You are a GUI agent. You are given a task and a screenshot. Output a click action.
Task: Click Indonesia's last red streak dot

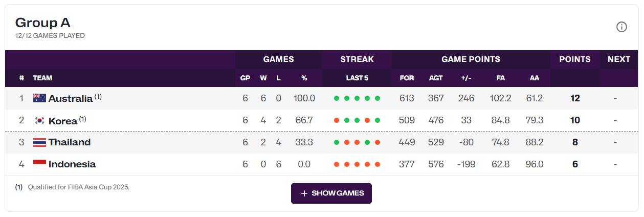pos(377,164)
